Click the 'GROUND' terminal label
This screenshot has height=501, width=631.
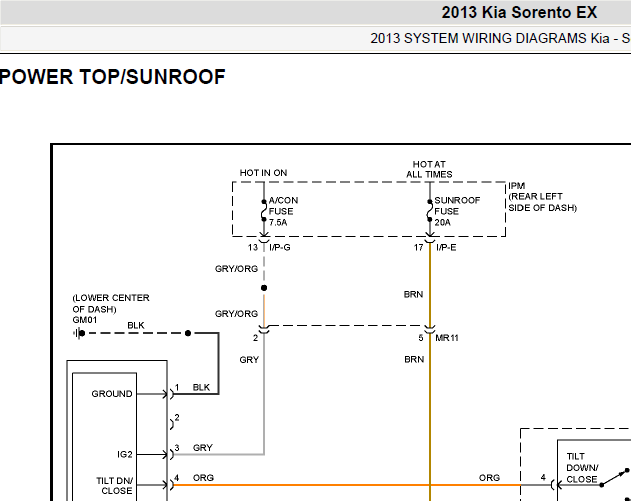click(x=112, y=394)
